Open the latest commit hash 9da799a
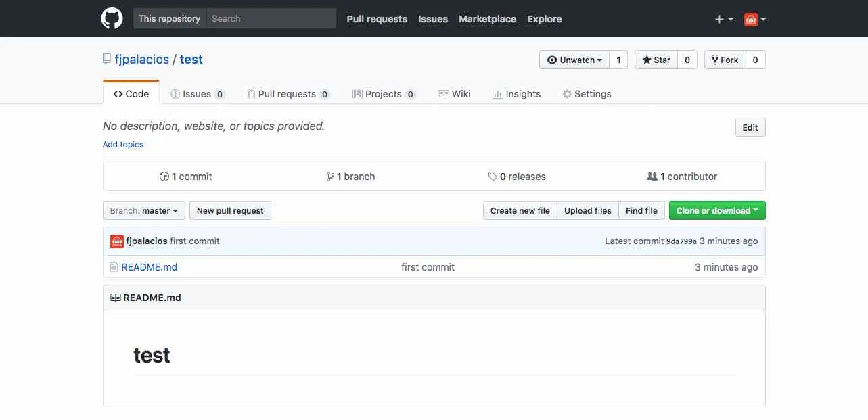The image size is (868, 420). (681, 241)
